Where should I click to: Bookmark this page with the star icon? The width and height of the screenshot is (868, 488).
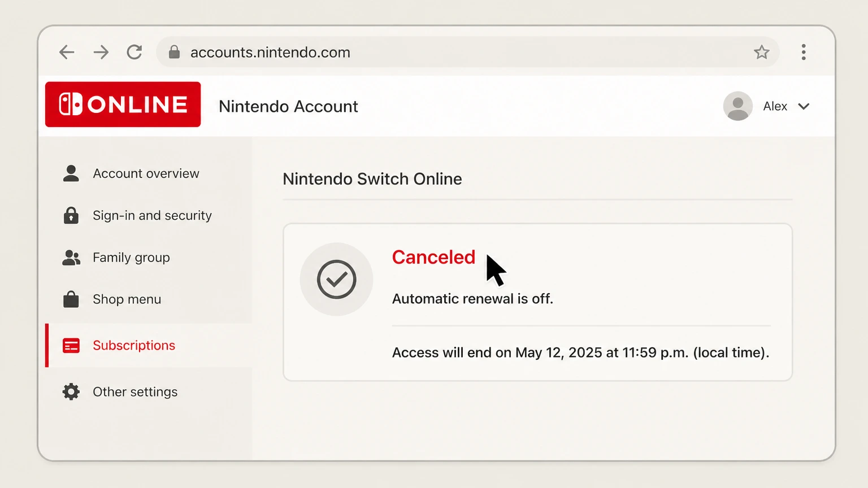coord(762,52)
